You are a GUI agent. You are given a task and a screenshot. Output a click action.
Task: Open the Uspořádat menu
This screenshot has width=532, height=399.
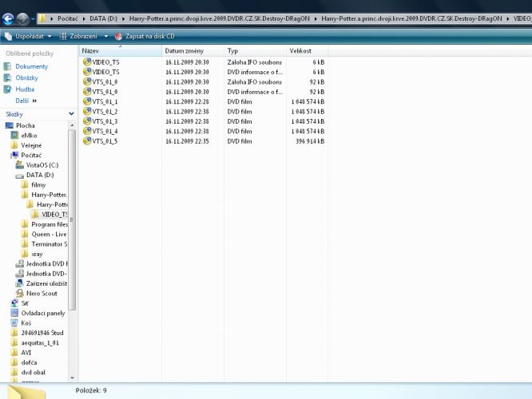pos(29,36)
